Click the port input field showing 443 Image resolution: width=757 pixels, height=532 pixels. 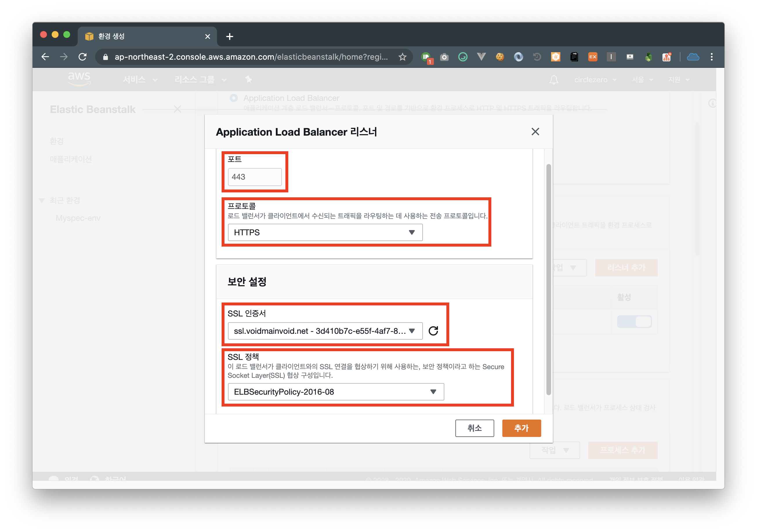[x=255, y=177]
